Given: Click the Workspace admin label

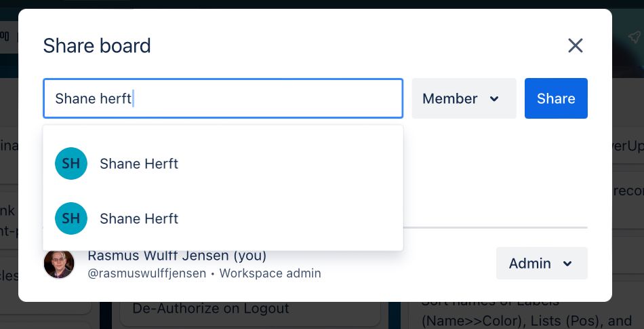Looking at the screenshot, I should pyautogui.click(x=270, y=273).
